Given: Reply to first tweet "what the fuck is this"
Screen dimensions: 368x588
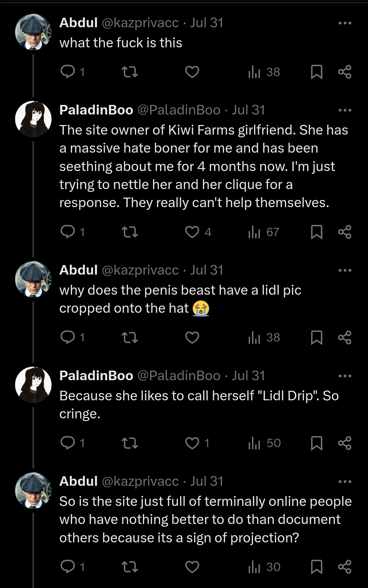Looking at the screenshot, I should (68, 72).
